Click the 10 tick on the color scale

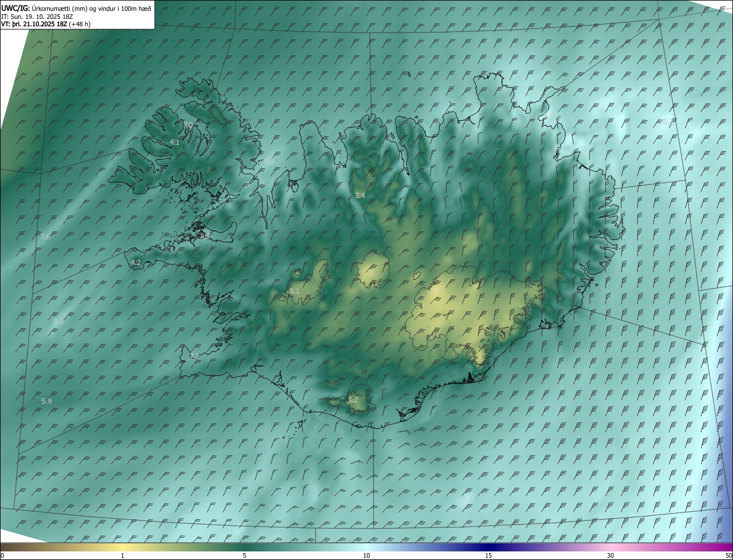[x=366, y=555]
